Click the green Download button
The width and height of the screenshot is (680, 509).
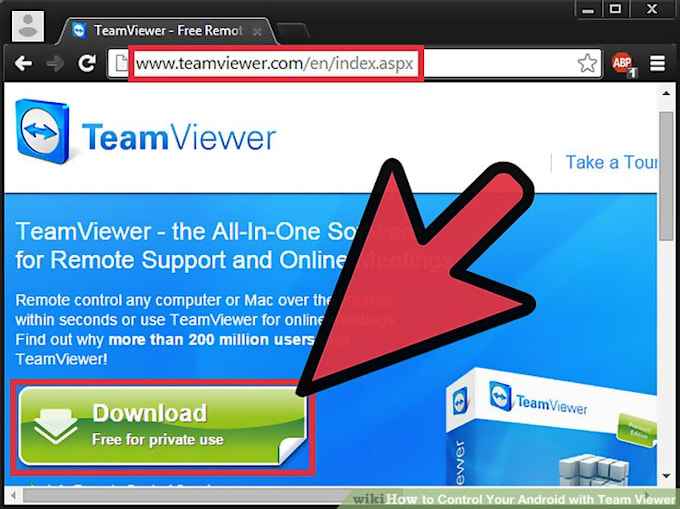[x=163, y=426]
